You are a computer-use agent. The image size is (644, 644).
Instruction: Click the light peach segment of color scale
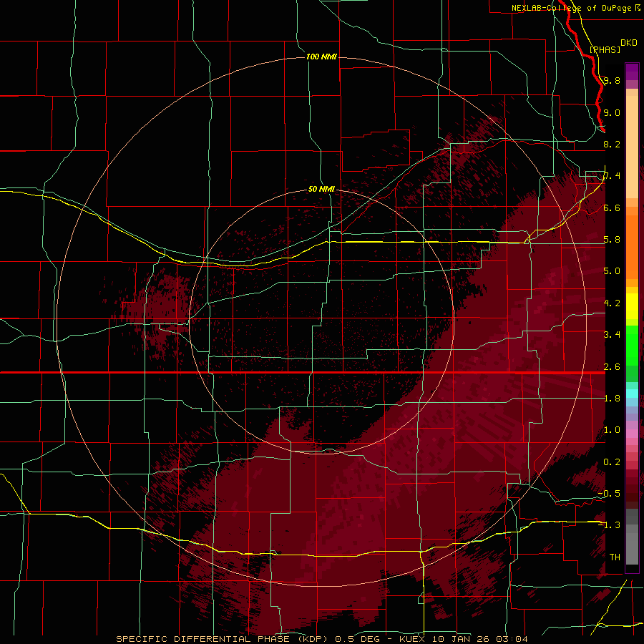tap(632, 146)
